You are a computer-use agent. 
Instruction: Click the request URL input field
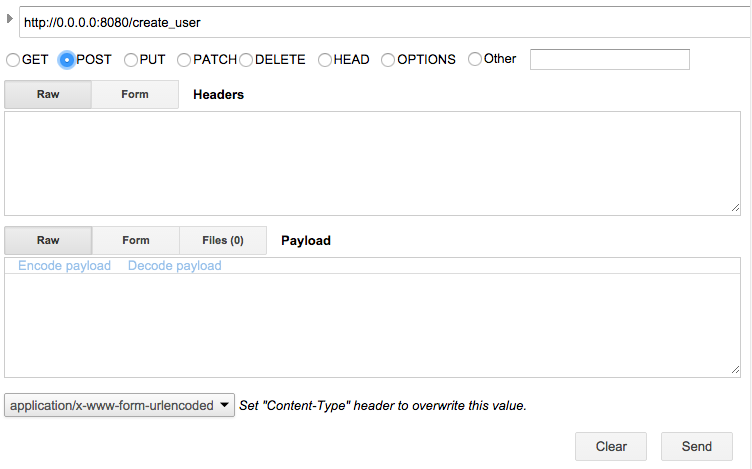click(385, 22)
